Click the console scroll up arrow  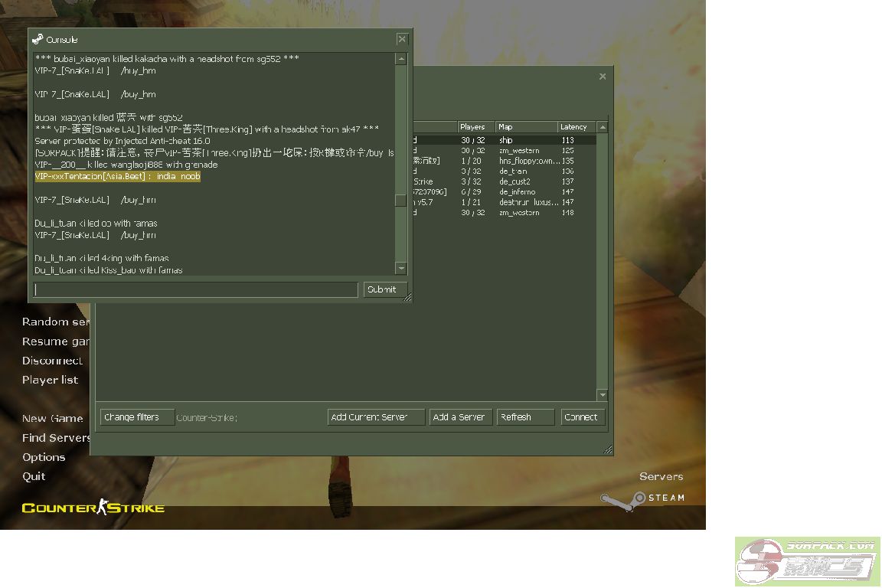pos(401,59)
